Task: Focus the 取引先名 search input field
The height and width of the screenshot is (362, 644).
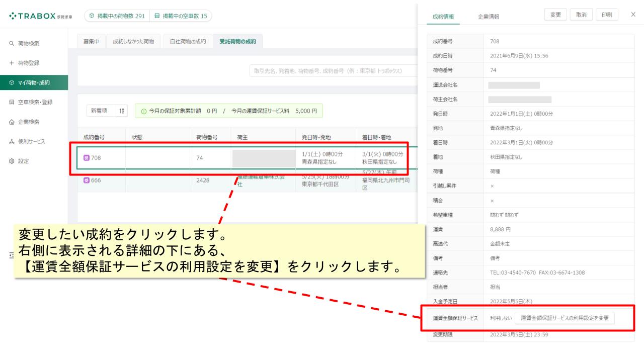Action: pos(333,71)
